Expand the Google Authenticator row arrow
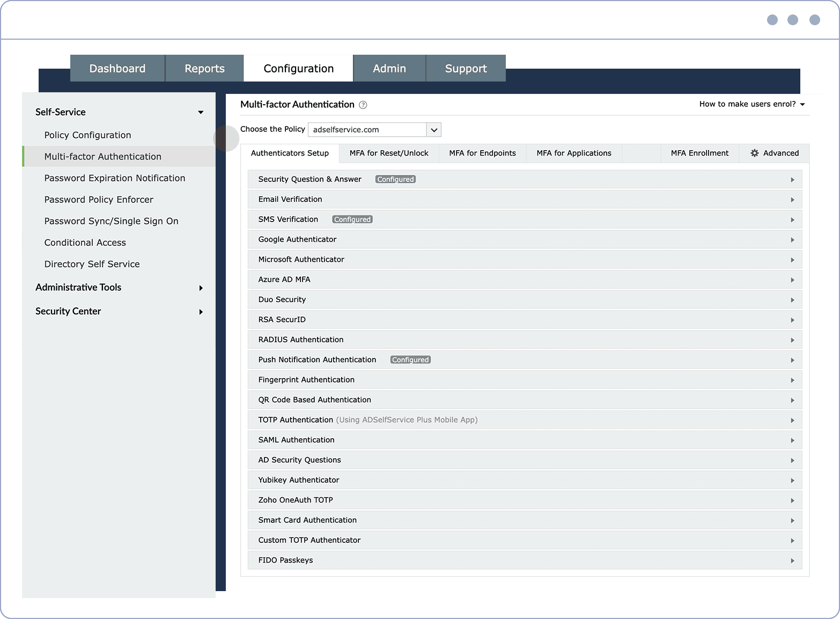 792,240
